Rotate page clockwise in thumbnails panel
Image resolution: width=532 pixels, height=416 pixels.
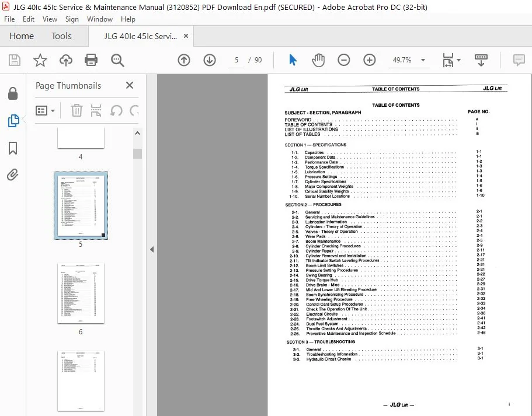click(x=134, y=110)
